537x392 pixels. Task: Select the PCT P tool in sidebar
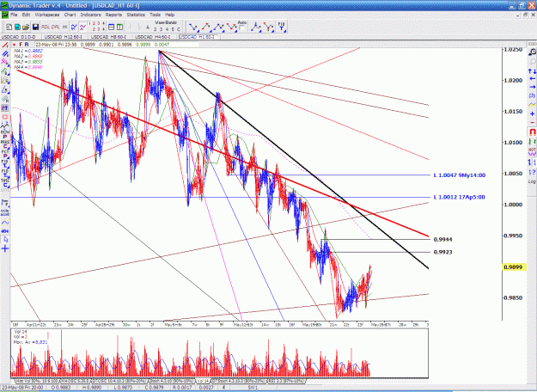click(5, 154)
